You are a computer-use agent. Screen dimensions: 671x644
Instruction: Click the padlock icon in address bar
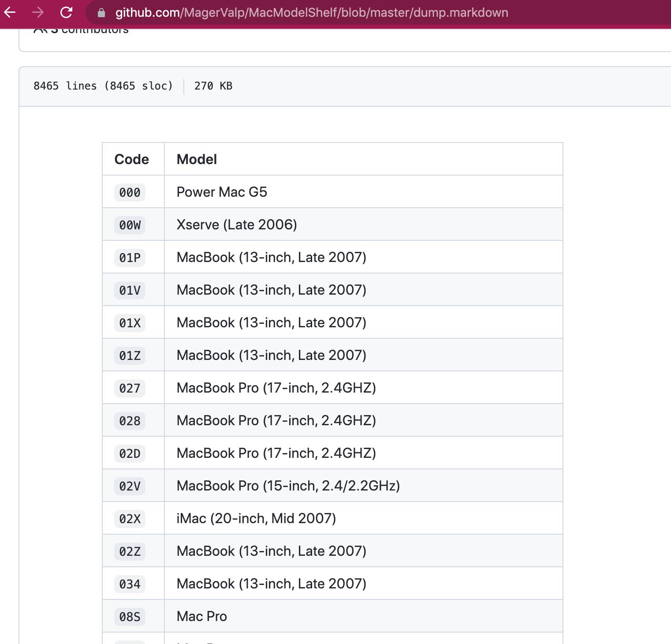pos(101,13)
